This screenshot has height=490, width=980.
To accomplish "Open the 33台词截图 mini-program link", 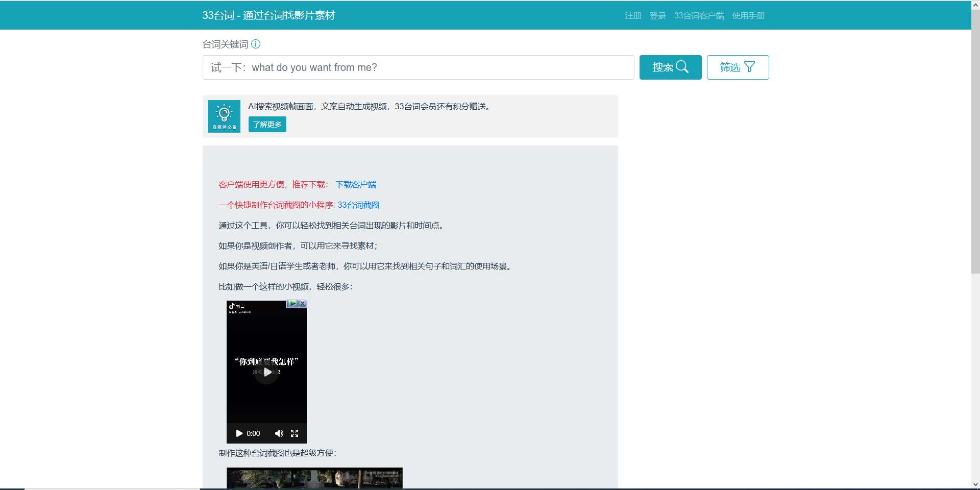I will point(358,205).
